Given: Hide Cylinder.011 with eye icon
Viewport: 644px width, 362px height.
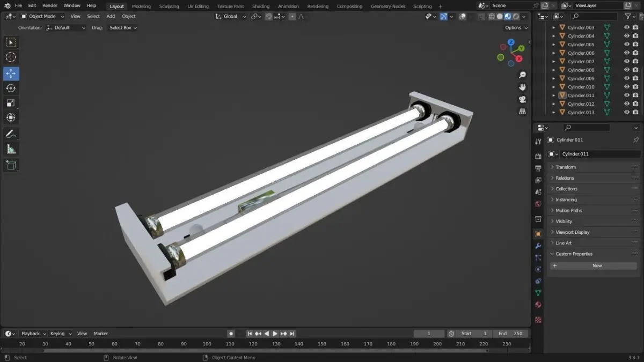Looking at the screenshot, I should (626, 95).
